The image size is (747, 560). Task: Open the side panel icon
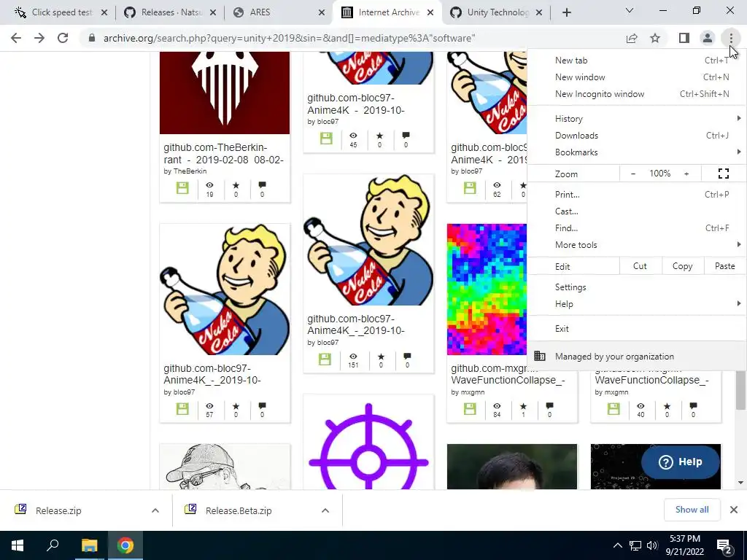[684, 38]
